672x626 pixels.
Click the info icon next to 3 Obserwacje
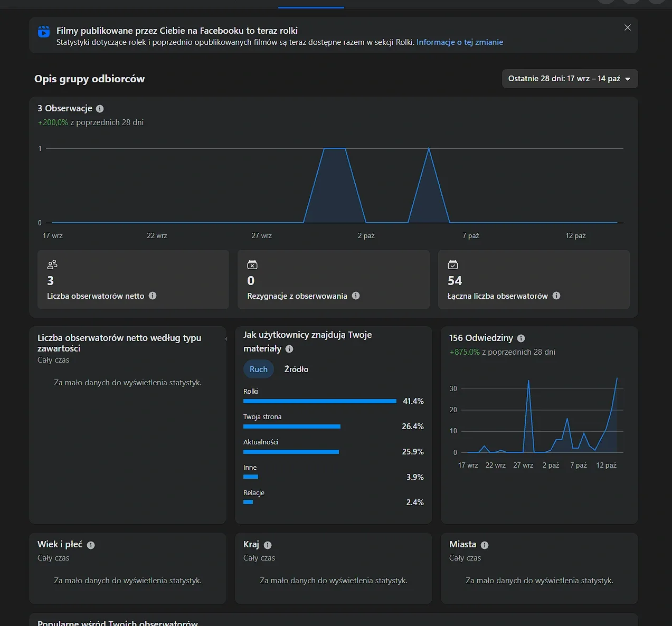[x=100, y=109]
